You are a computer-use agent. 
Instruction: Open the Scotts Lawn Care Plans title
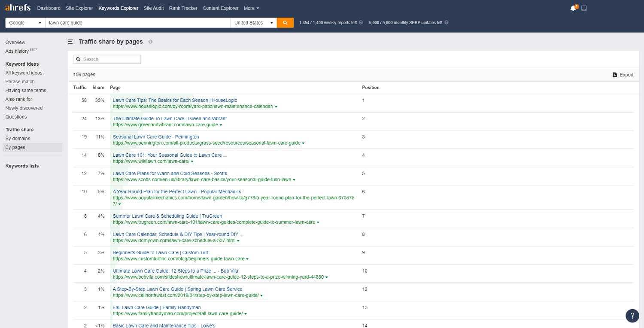click(170, 173)
